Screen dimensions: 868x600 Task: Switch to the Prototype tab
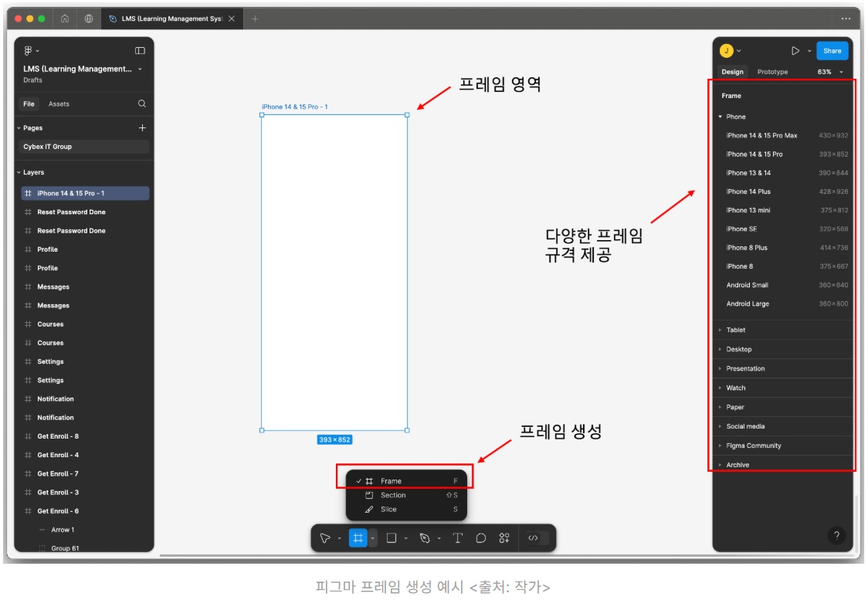pos(772,72)
